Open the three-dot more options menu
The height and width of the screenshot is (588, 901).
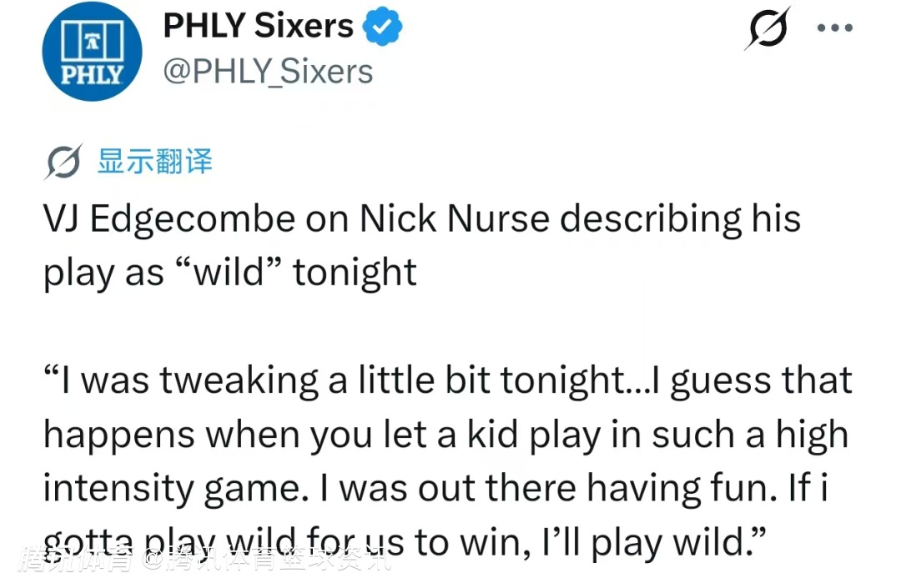[x=834, y=28]
